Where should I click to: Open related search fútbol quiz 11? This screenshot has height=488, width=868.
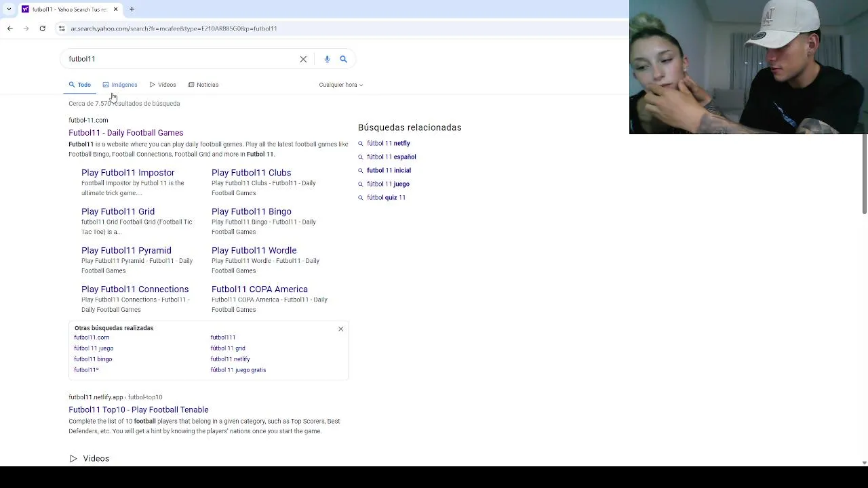(386, 198)
